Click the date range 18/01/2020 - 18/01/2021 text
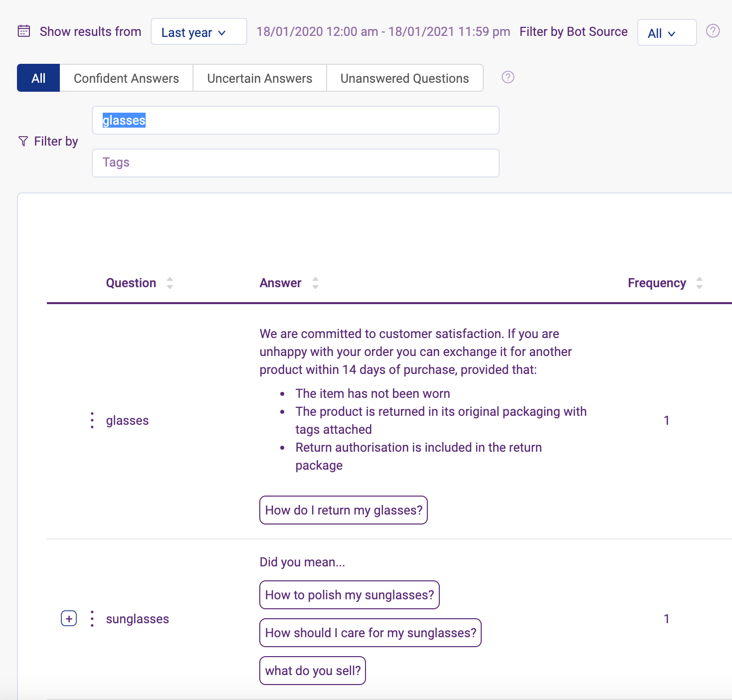The height and width of the screenshot is (700, 732). (383, 31)
